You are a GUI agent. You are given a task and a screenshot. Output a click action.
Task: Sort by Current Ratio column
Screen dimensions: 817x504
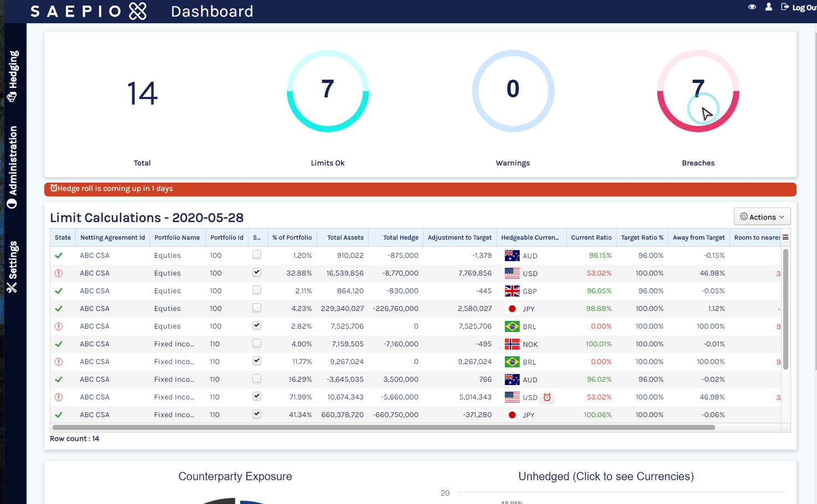591,237
